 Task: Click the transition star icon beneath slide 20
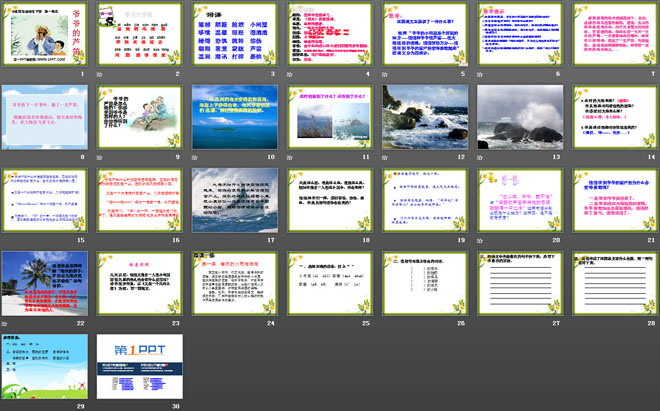478,240
